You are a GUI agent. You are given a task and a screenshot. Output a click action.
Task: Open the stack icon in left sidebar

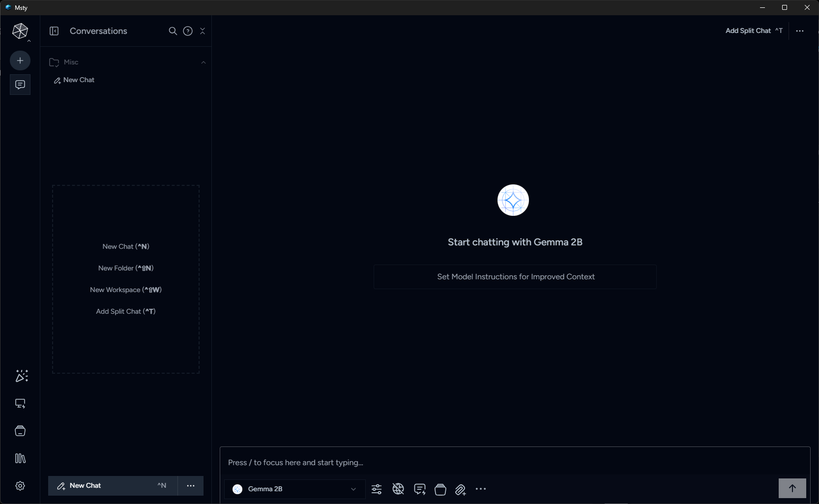tap(20, 431)
